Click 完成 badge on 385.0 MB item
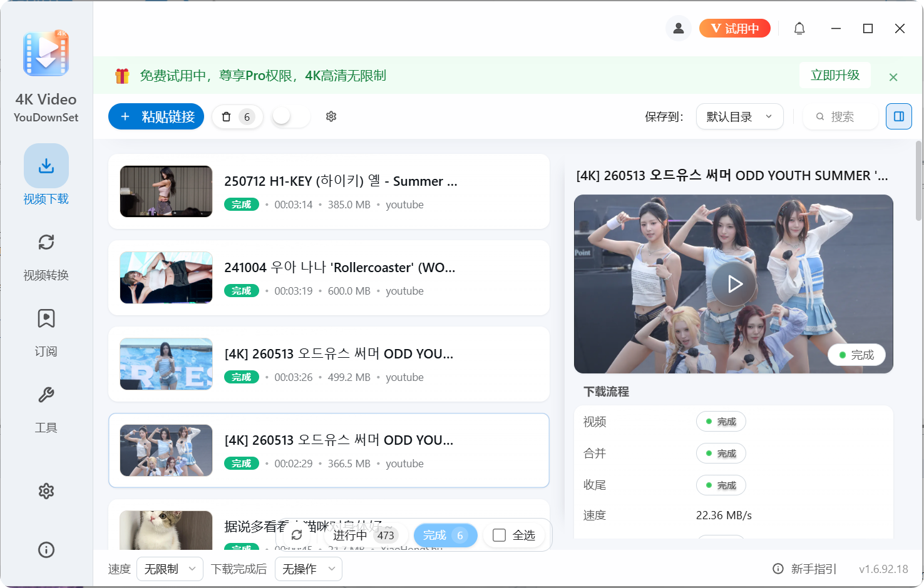 (242, 205)
